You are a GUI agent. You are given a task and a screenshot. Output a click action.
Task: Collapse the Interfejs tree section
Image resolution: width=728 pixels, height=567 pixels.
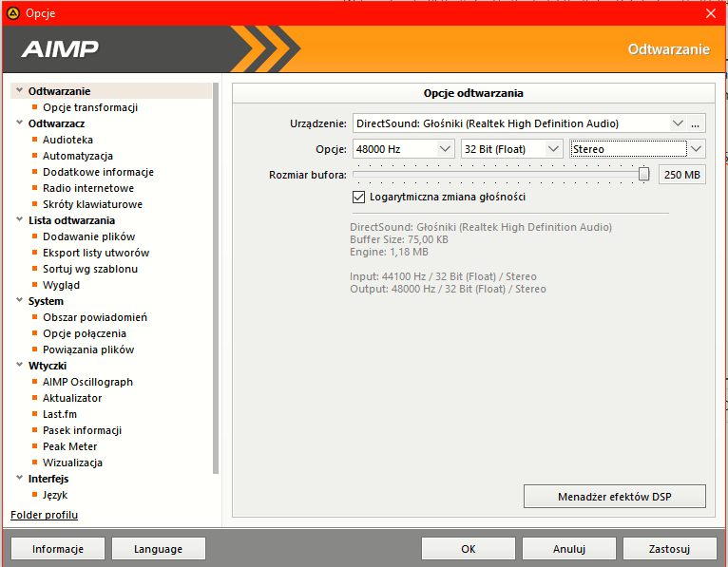tap(20, 478)
